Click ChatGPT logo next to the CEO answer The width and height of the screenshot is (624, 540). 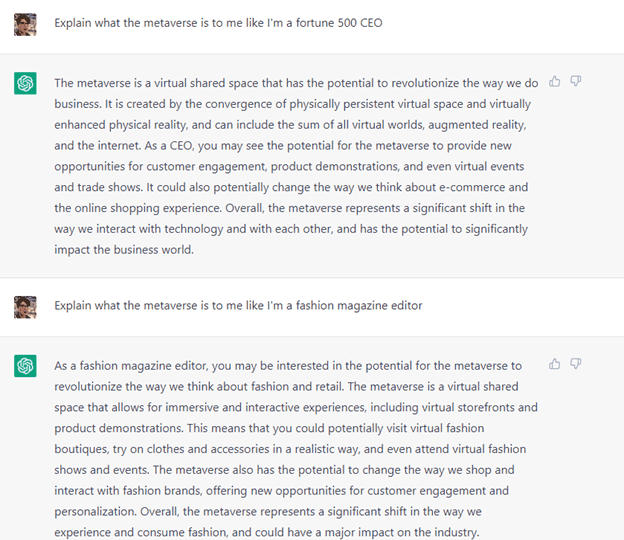25,85
